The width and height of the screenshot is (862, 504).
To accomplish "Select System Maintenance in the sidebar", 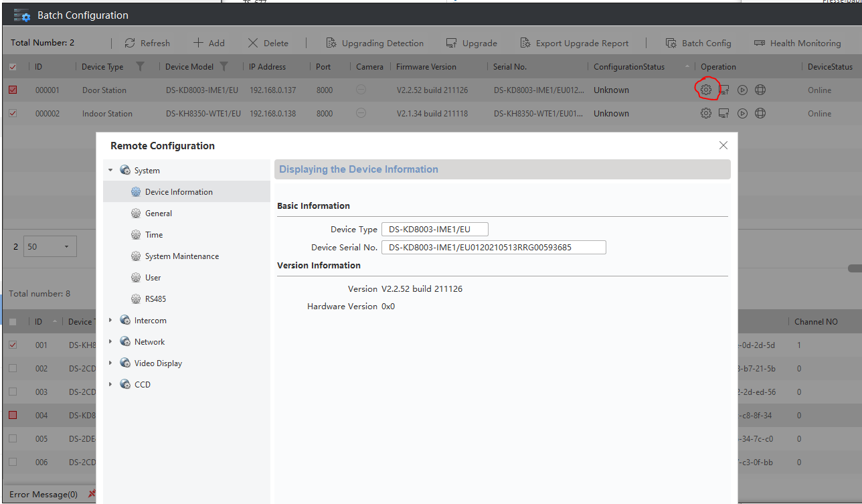I will click(181, 256).
